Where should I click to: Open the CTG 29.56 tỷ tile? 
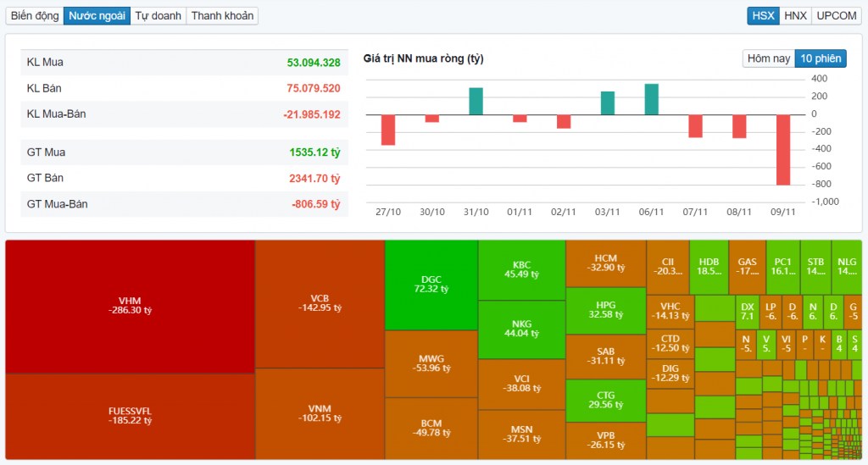(605, 401)
